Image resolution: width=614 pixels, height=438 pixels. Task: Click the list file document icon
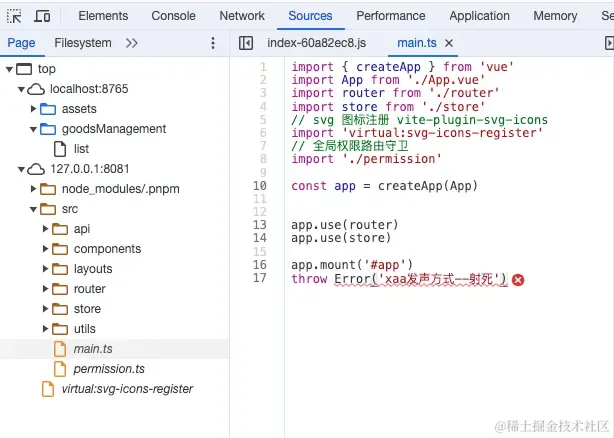60,149
